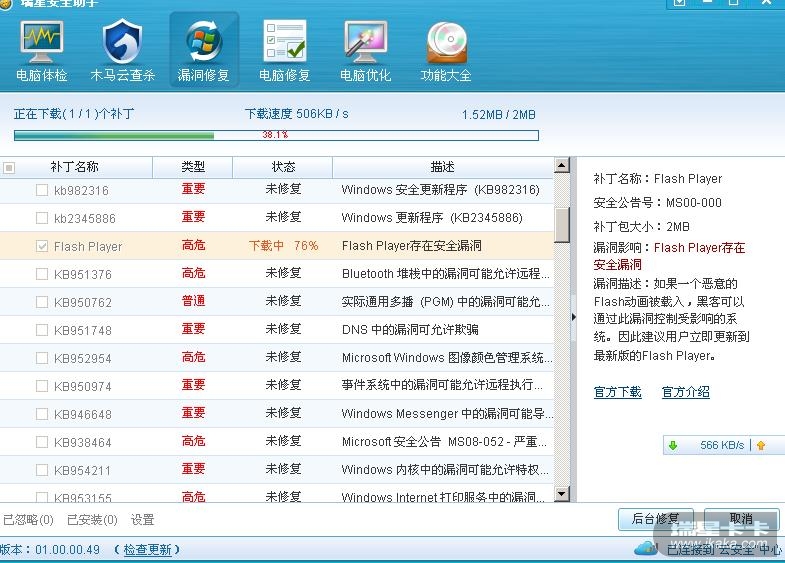Click the 后台修复 button
The width and height of the screenshot is (785, 563).
[x=656, y=519]
